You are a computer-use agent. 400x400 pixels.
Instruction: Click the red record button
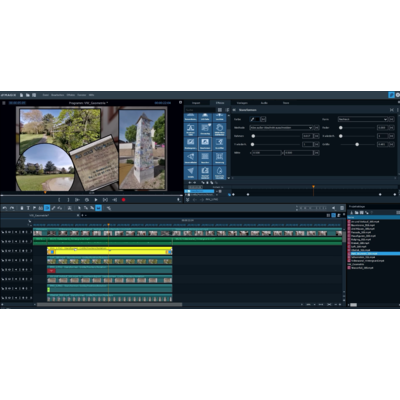123,200
